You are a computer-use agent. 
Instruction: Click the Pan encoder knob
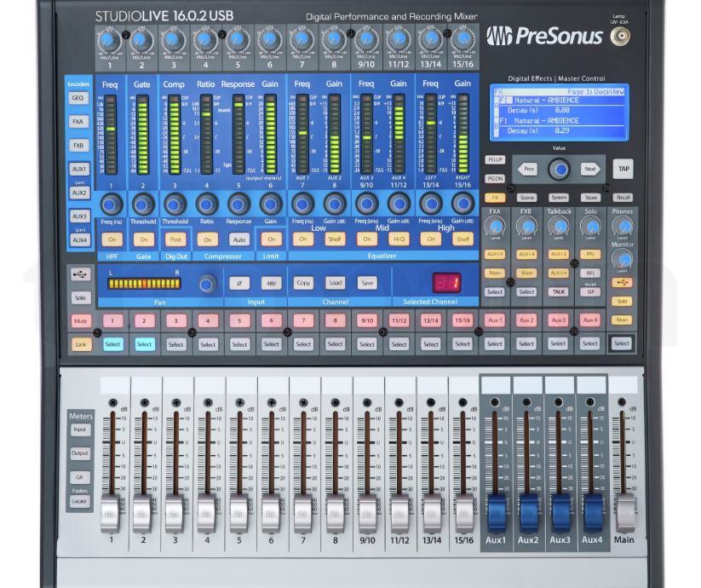[207, 284]
